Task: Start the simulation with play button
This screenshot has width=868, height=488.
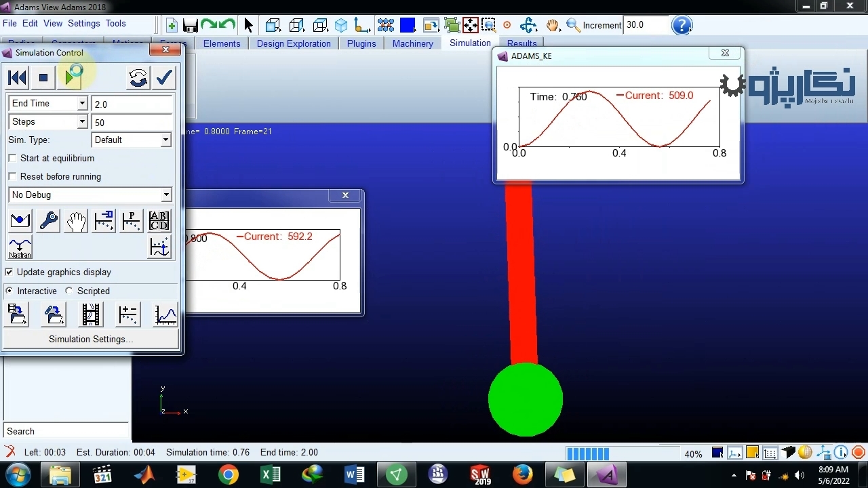Action: (71, 78)
